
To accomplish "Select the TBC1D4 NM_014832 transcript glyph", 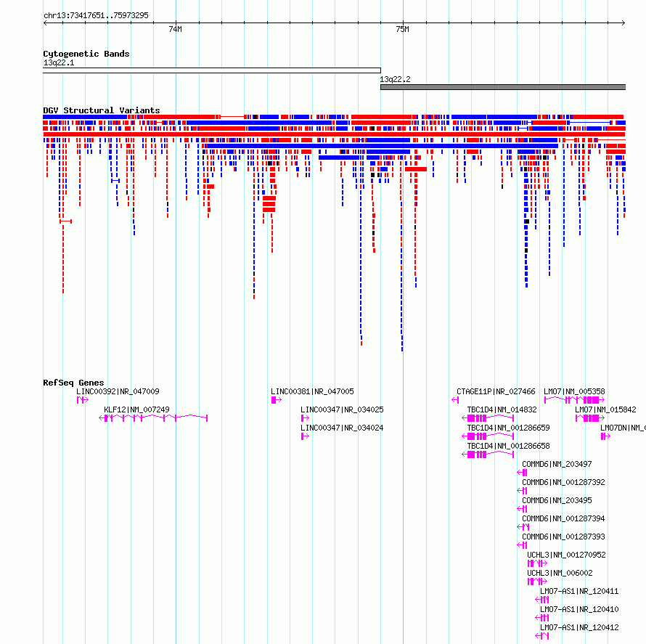I will pos(488,418).
